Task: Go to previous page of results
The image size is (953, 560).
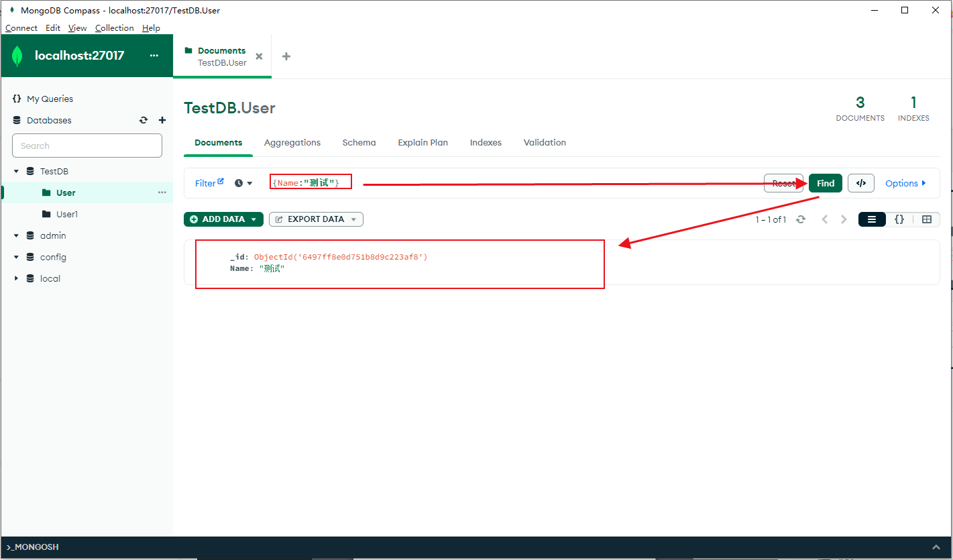Action: click(825, 219)
